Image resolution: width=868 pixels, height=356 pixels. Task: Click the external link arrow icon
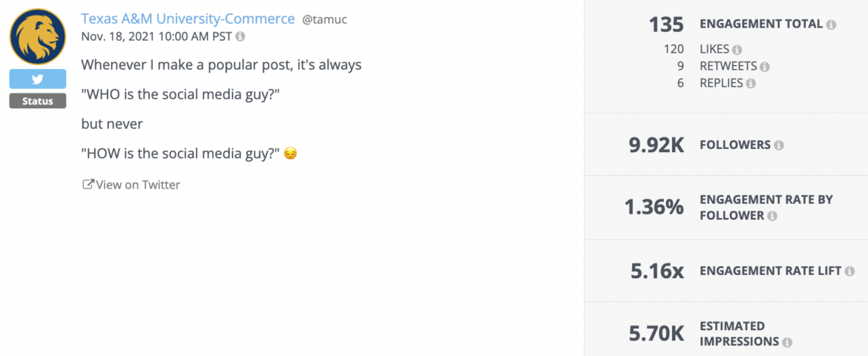(88, 185)
